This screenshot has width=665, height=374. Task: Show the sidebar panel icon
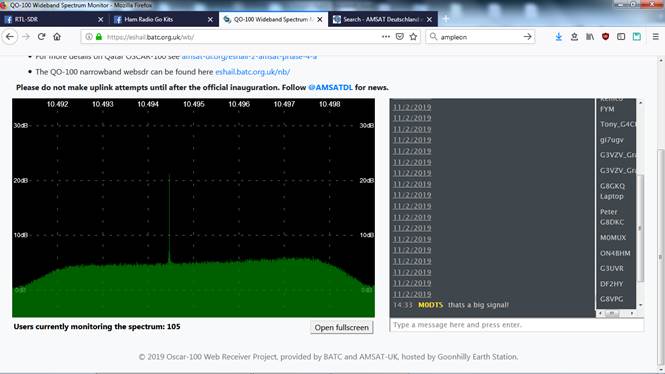(621, 37)
